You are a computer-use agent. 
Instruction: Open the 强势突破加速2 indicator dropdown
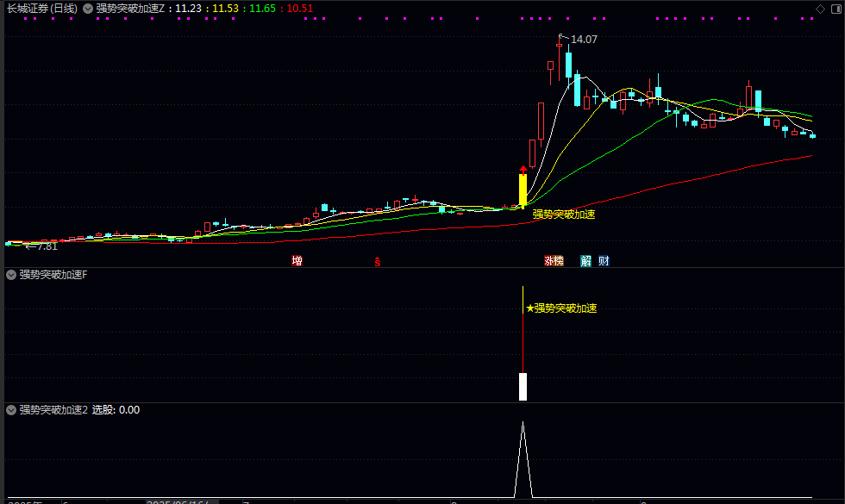pyautogui.click(x=10, y=410)
